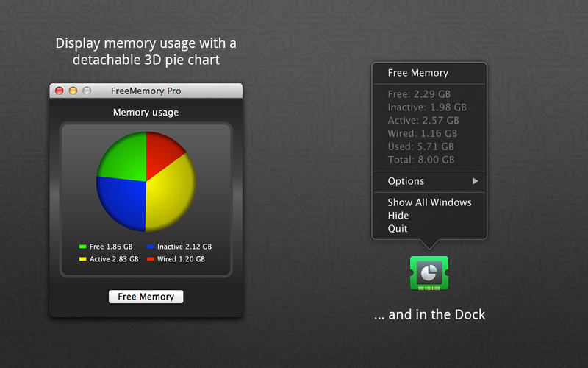Minimize the FreeMemory Pro window

pyautogui.click(x=73, y=91)
